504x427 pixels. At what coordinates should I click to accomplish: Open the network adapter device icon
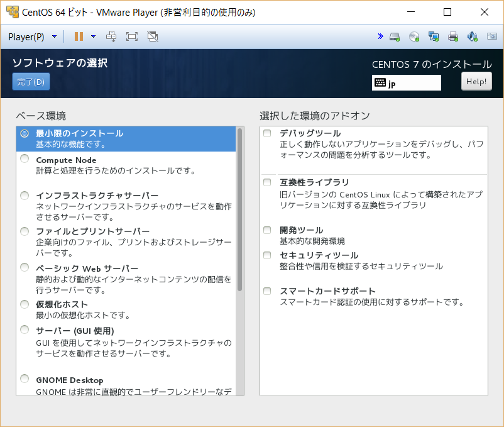[x=434, y=36]
